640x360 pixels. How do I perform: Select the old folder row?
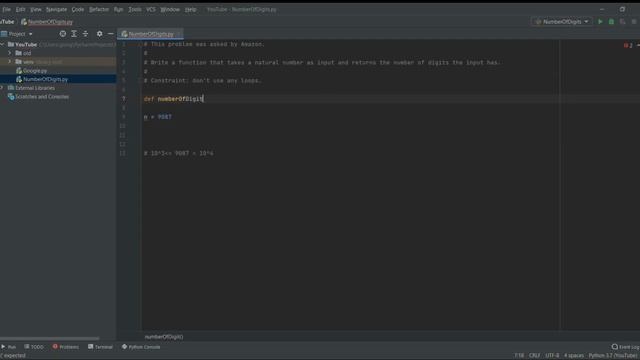(x=58, y=53)
